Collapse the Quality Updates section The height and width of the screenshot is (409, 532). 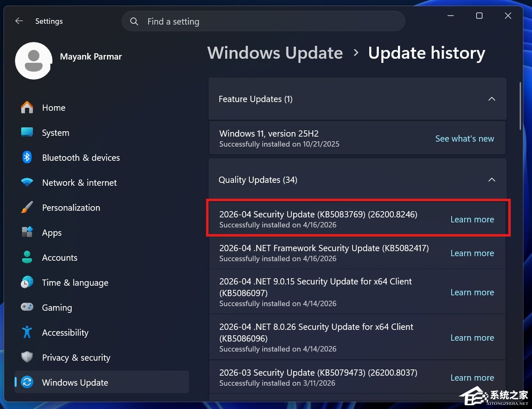(x=492, y=180)
